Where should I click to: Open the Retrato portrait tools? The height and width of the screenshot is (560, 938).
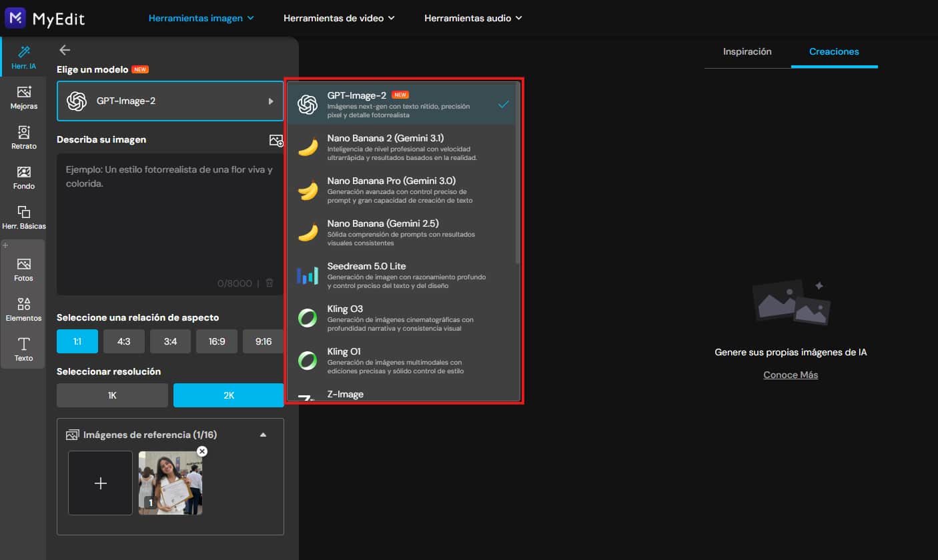coord(24,138)
